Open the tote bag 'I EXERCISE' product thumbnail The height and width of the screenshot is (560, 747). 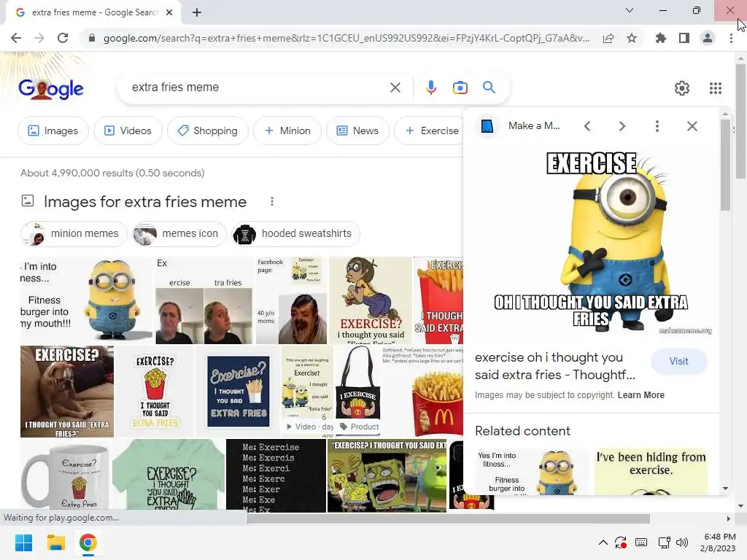(358, 392)
